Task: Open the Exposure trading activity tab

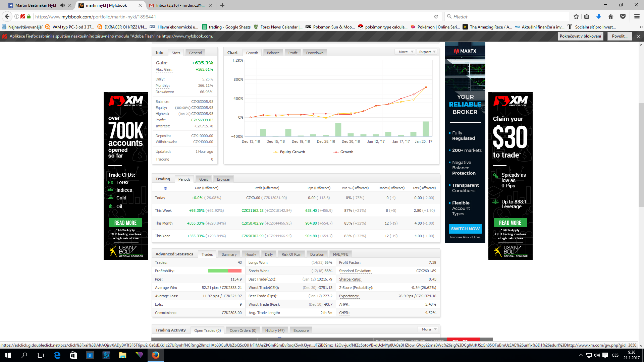Action: click(x=301, y=330)
